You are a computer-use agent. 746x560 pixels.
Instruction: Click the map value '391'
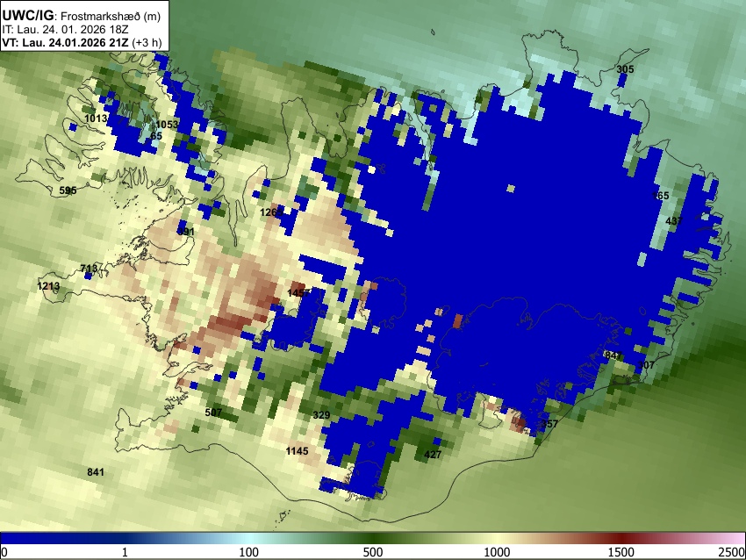[x=185, y=232]
